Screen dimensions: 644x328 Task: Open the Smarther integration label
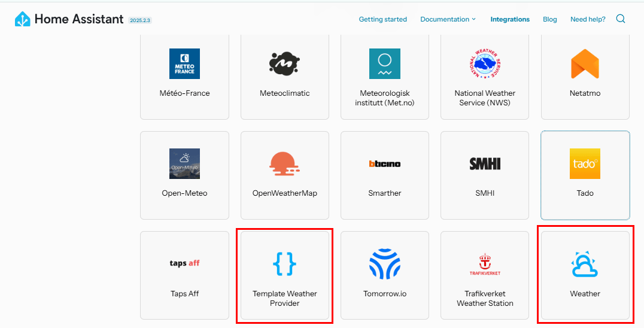[x=385, y=193]
